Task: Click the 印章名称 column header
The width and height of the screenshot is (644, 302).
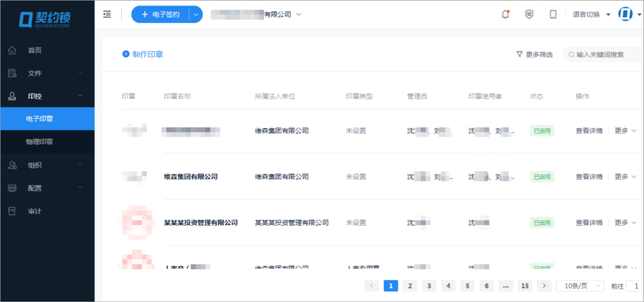Action: coord(178,96)
